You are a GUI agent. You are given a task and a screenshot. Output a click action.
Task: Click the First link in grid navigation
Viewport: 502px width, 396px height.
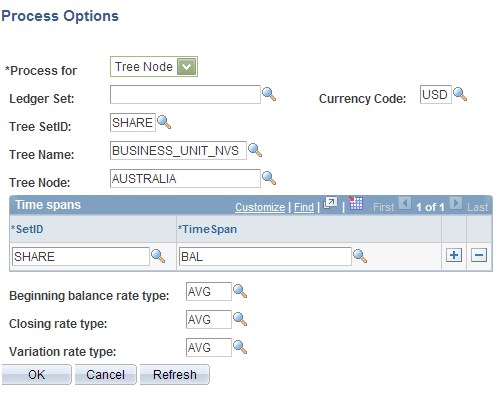point(383,207)
